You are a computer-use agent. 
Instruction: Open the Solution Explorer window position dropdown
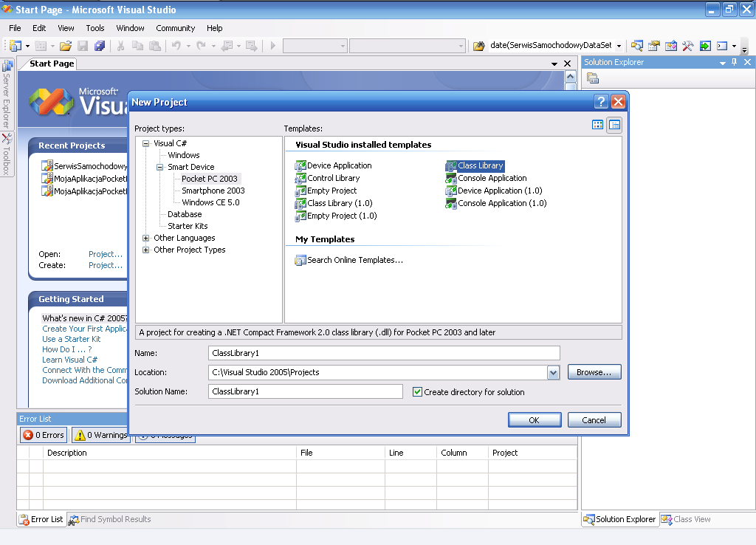point(722,63)
